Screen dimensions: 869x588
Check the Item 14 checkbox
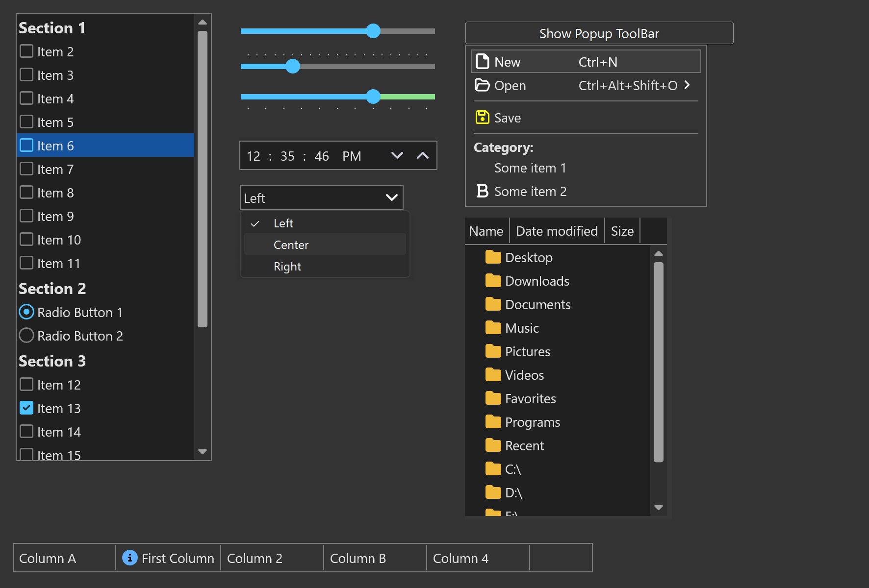tap(26, 432)
